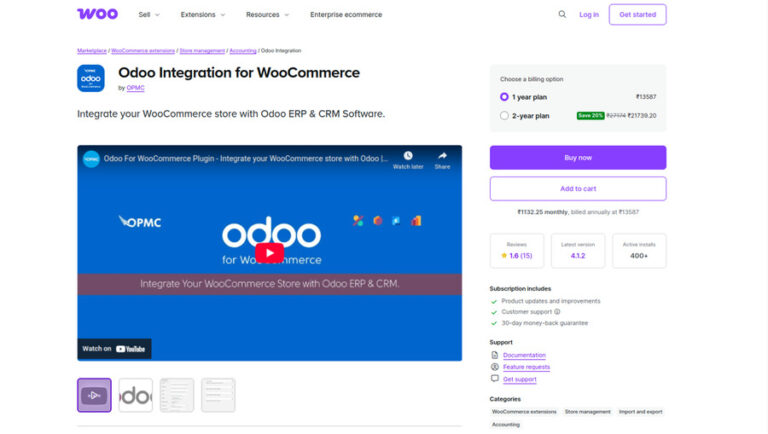Click the Save 20% badge
This screenshot has width=768, height=434.
[590, 116]
